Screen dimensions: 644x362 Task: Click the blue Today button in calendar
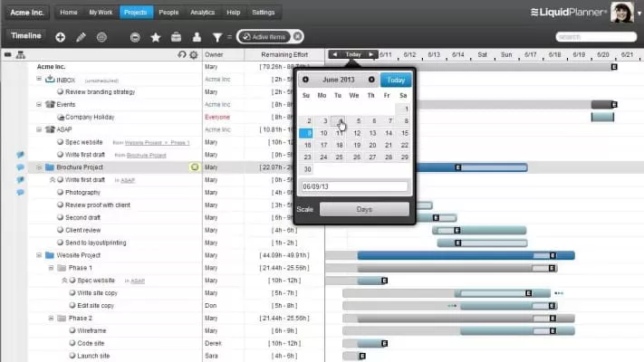pyautogui.click(x=395, y=80)
